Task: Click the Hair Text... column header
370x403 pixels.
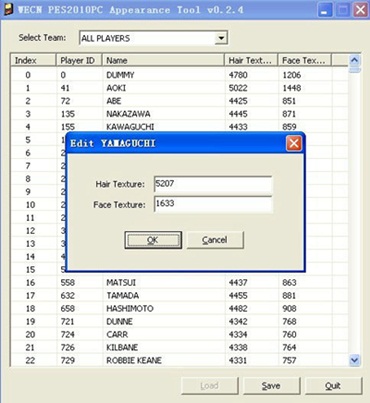Action: pyautogui.click(x=251, y=60)
